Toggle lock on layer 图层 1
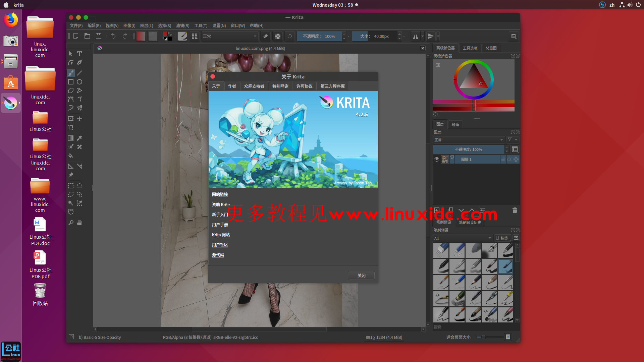 point(503,160)
